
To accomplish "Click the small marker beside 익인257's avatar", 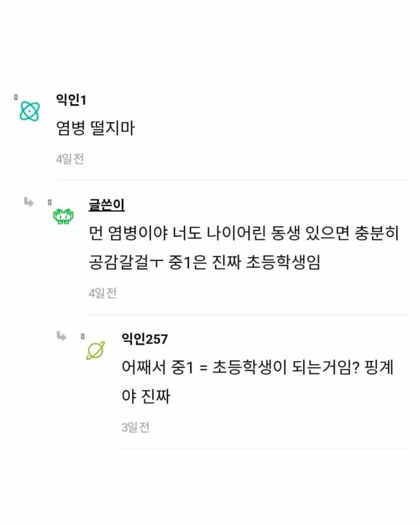I will tap(82, 336).
